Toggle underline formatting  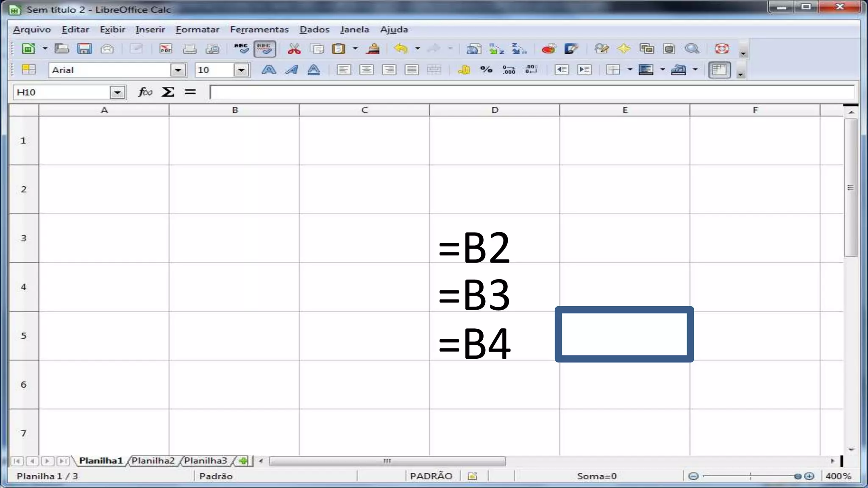tap(314, 69)
